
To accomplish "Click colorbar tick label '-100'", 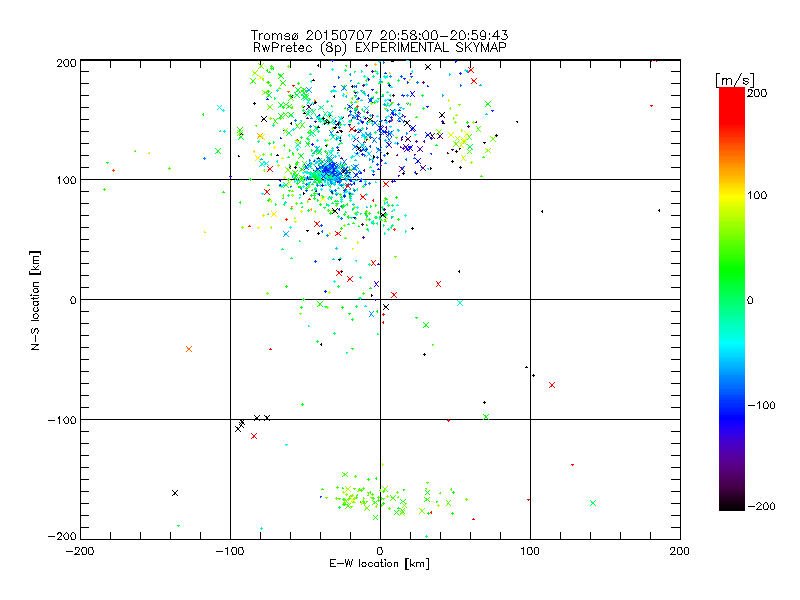I will (x=761, y=405).
